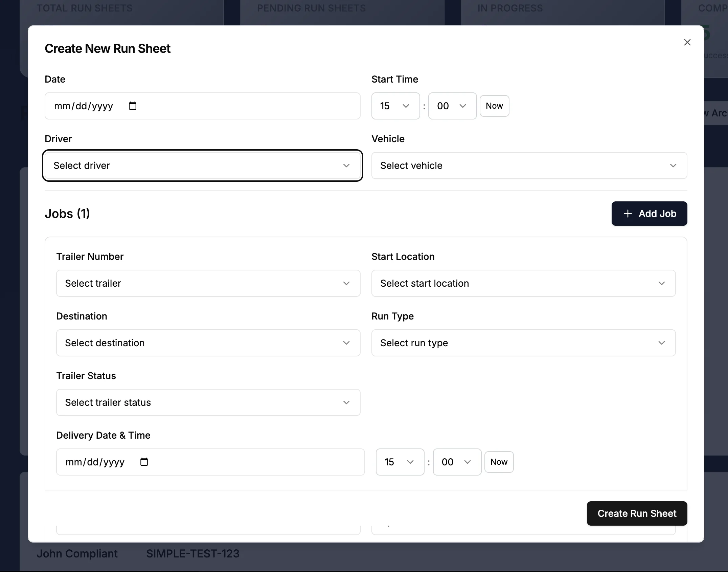The image size is (728, 572).
Task: Open the Start Time hour dropdown
Action: click(x=395, y=106)
